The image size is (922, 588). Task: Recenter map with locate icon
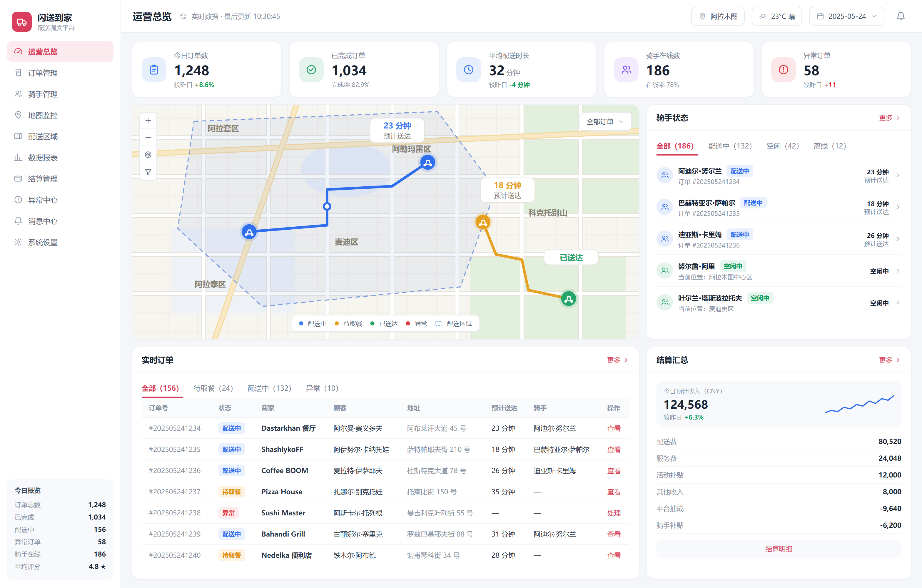point(148,155)
